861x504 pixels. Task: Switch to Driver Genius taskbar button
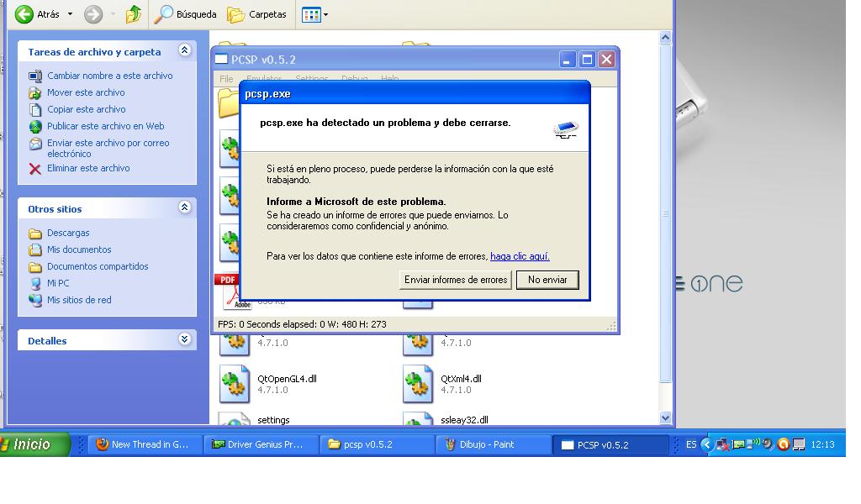click(x=261, y=444)
